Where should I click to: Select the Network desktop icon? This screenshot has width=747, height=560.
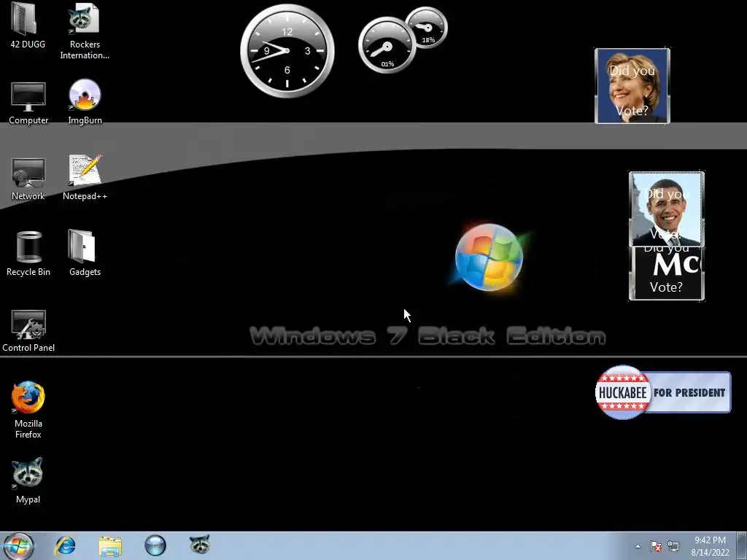(x=28, y=179)
